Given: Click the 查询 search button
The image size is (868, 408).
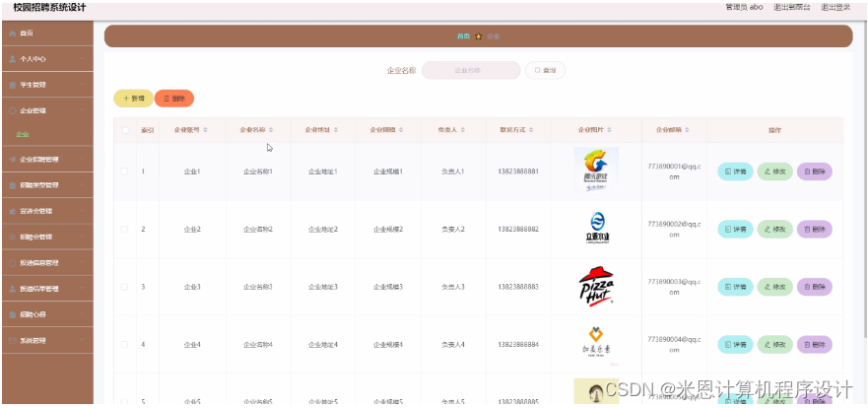Looking at the screenshot, I should [x=545, y=70].
